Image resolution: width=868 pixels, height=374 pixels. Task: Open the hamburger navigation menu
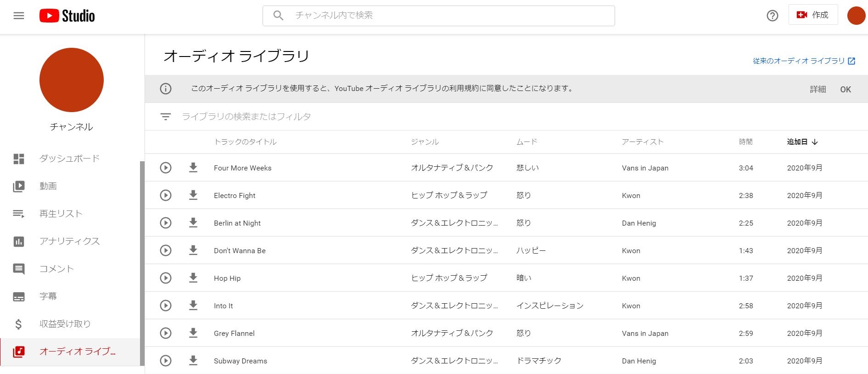[19, 16]
